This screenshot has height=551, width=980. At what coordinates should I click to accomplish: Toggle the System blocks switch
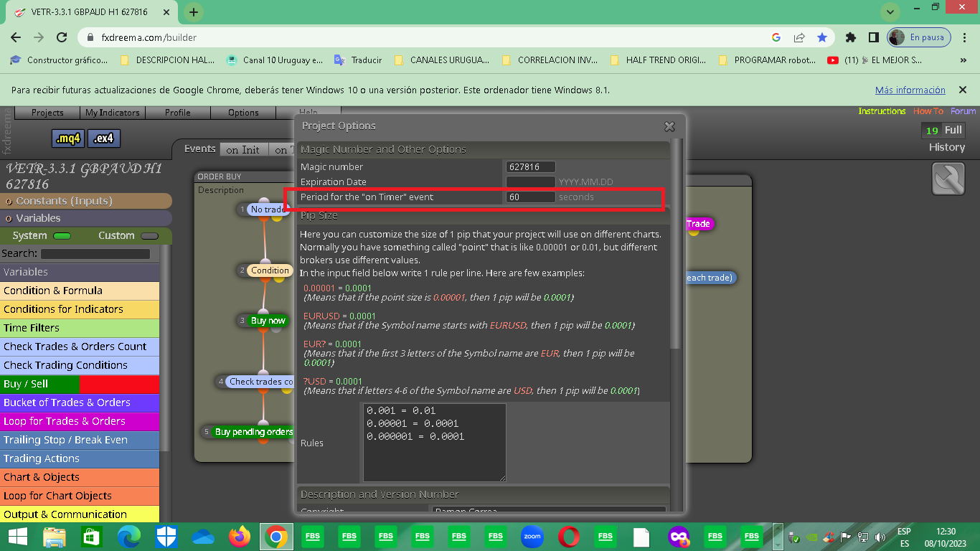[62, 236]
